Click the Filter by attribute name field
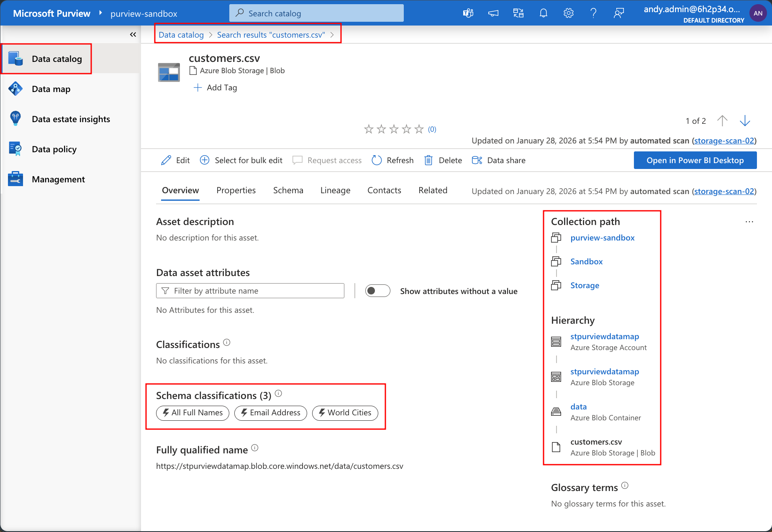Viewport: 772px width, 532px height. pyautogui.click(x=250, y=291)
